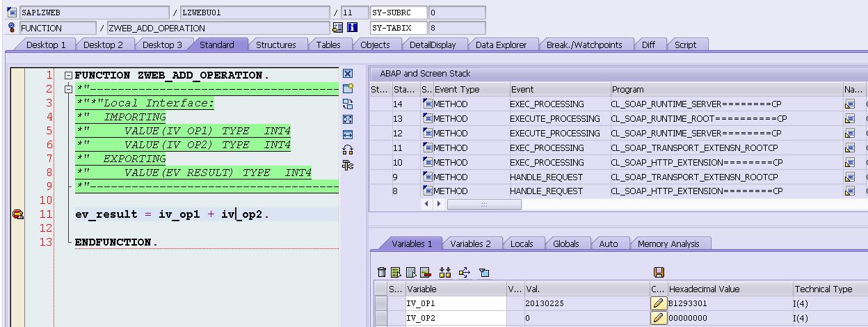This screenshot has height=327, width=868.
Task: Click navigation icon in stack row 8 Na... column
Action: (x=849, y=191)
